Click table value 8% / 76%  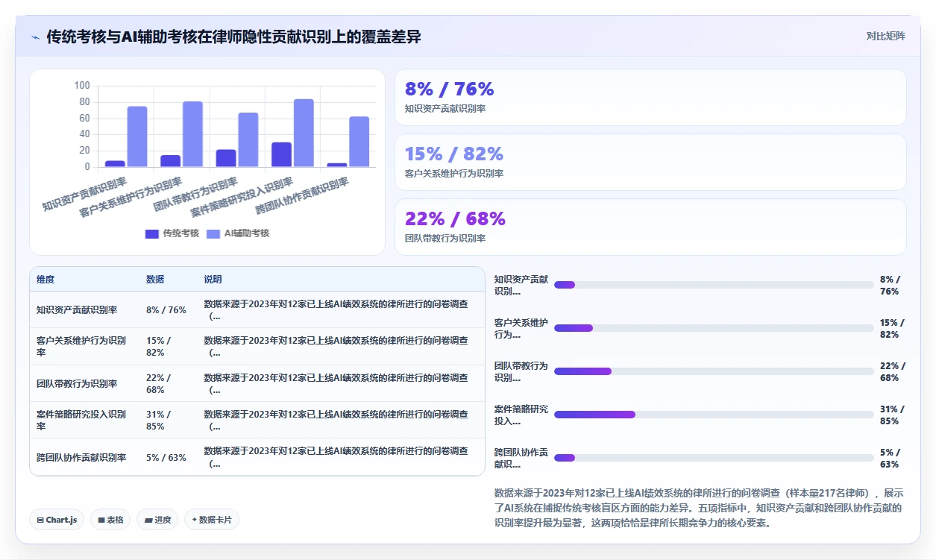pyautogui.click(x=166, y=310)
